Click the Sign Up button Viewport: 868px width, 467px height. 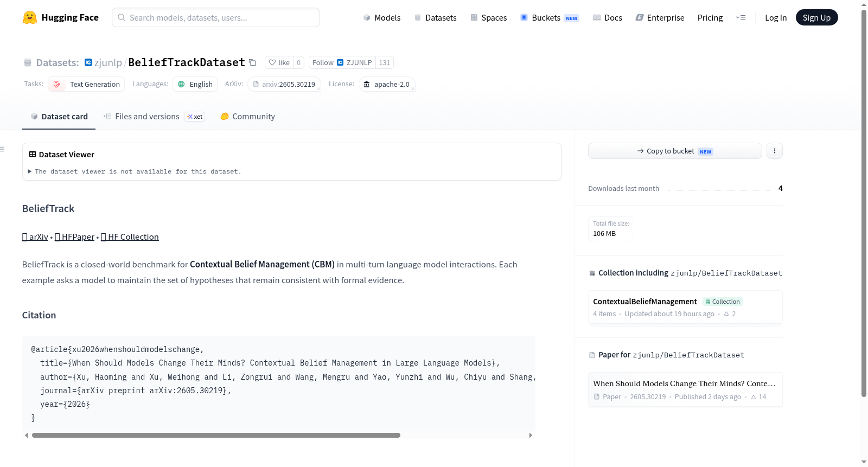[x=816, y=17]
